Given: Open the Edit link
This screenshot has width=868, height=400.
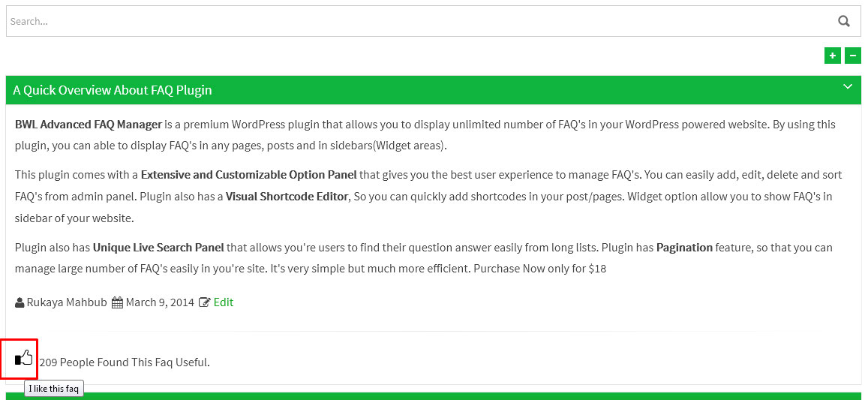Looking at the screenshot, I should click(x=224, y=302).
